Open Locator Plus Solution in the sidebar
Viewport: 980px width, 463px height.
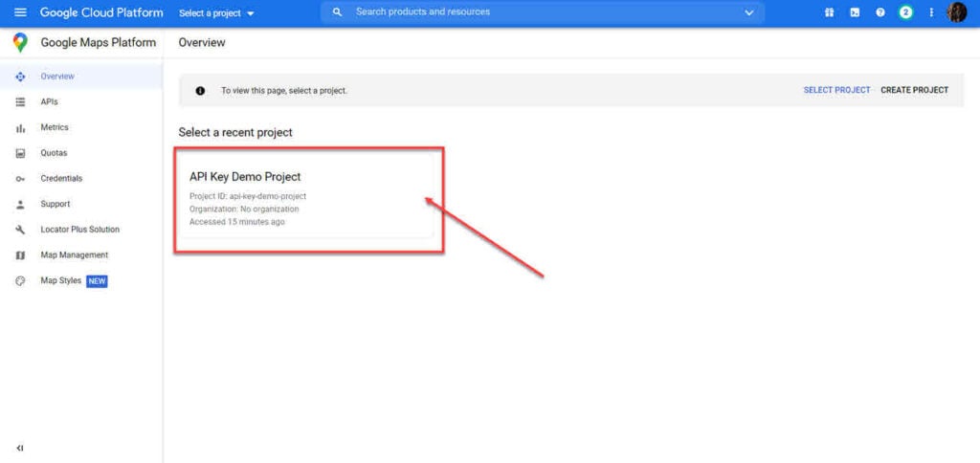80,230
